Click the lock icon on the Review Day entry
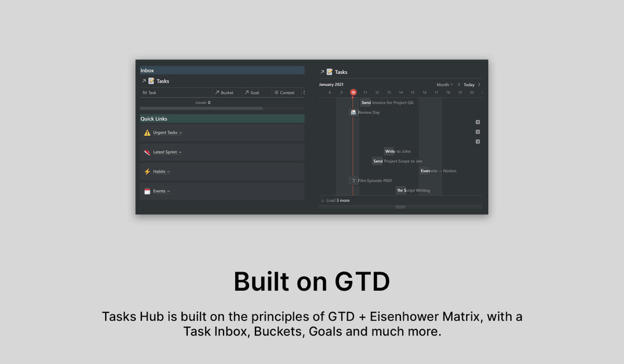The height and width of the screenshot is (364, 624). [x=353, y=112]
